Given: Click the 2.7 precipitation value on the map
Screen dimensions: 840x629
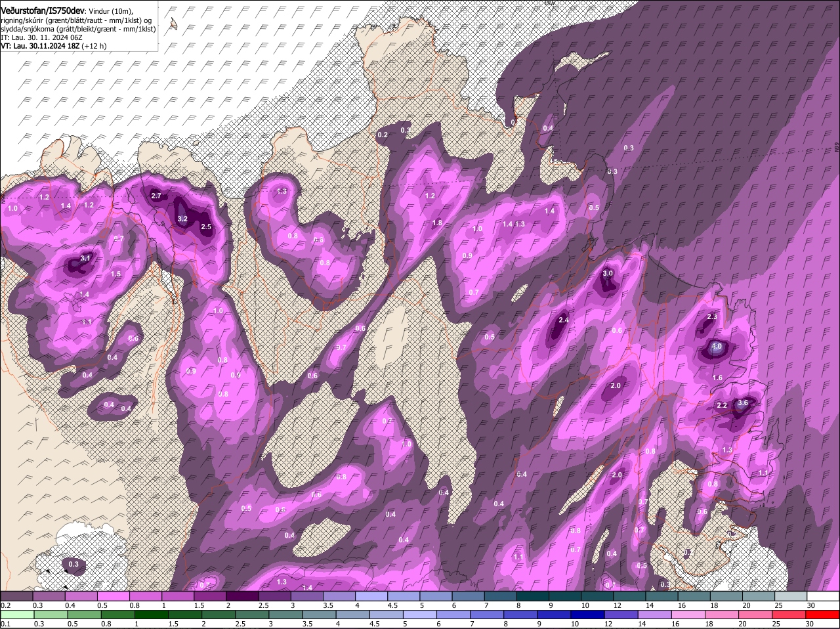Looking at the screenshot, I should point(156,196).
